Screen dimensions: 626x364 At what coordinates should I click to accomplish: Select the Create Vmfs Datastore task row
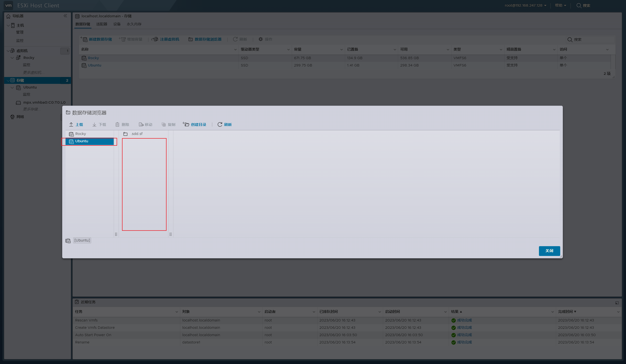[x=347, y=328]
